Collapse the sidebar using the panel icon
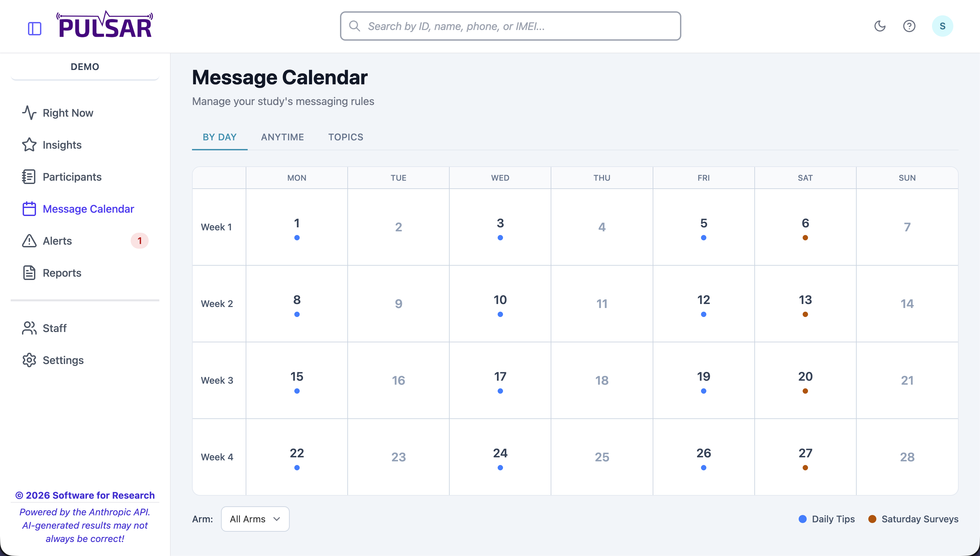The width and height of the screenshot is (980, 556). tap(35, 28)
